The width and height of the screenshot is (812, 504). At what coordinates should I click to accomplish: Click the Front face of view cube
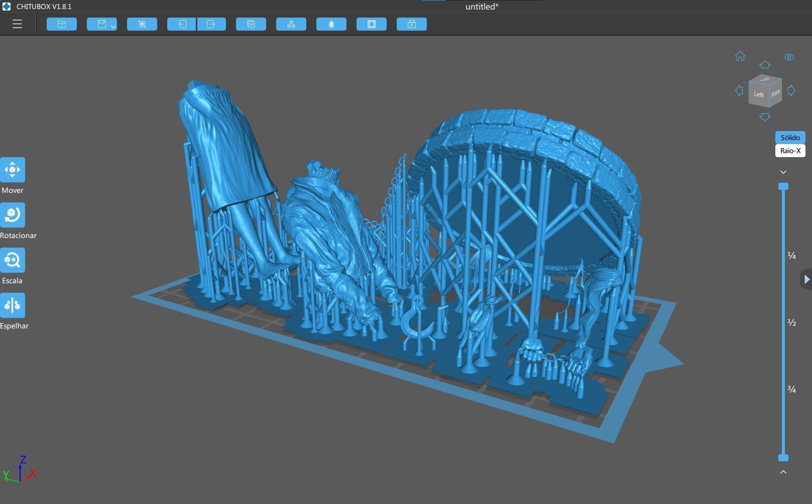click(x=776, y=93)
